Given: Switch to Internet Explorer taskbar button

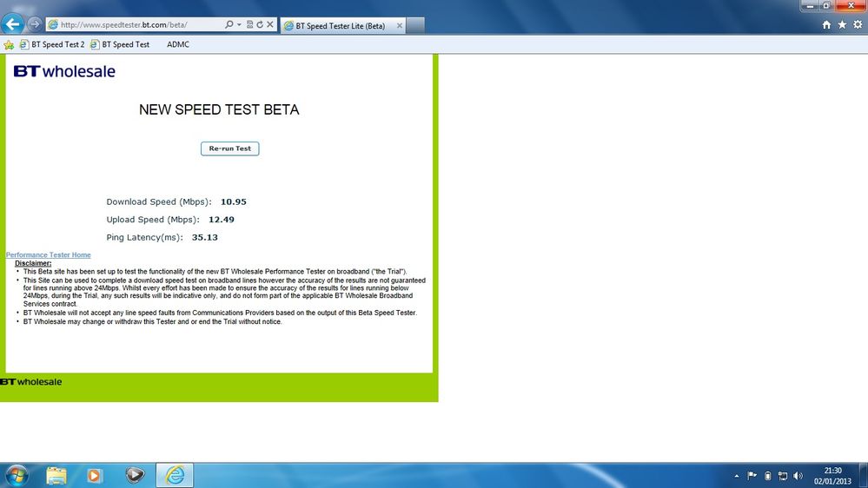Looking at the screenshot, I should [x=175, y=475].
